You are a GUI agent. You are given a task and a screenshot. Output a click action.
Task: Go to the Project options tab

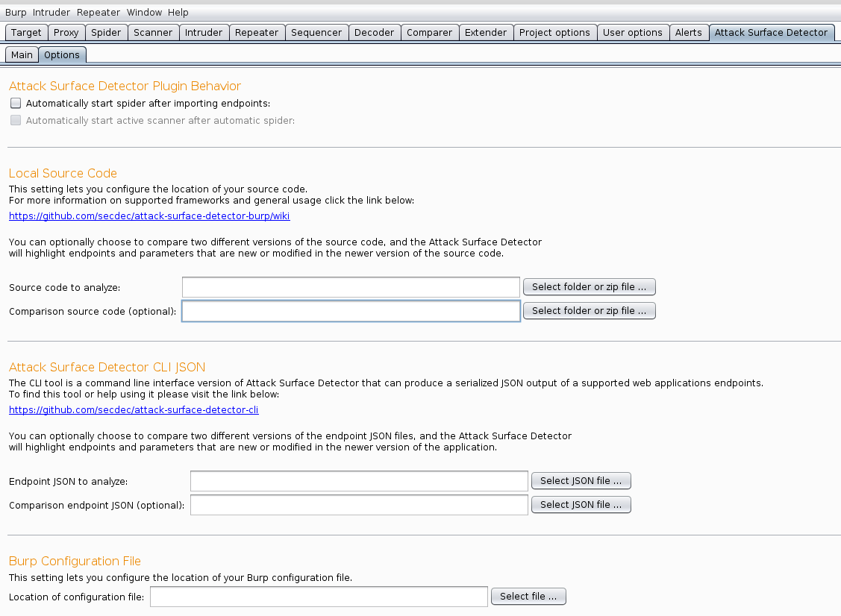click(554, 33)
